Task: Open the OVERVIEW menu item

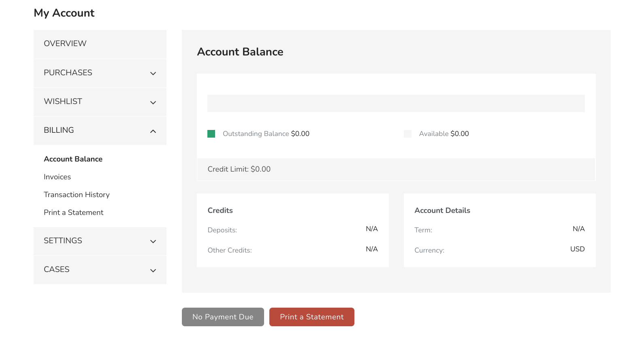Action: point(65,44)
